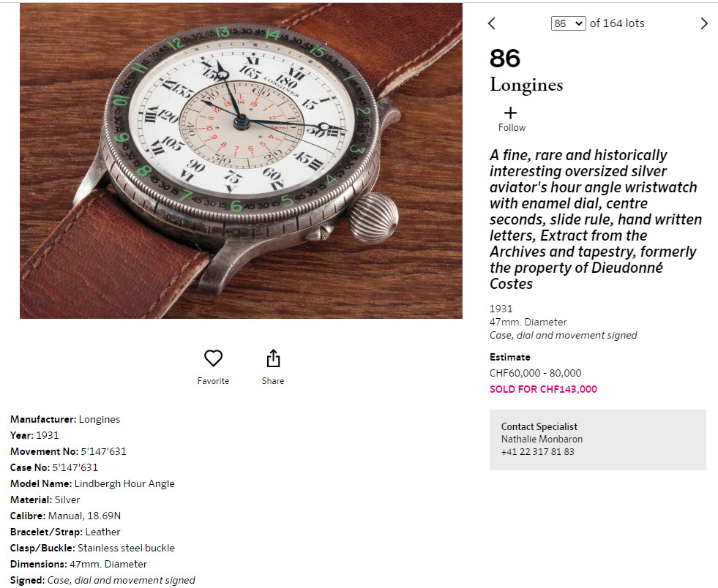Viewport: 718px width, 588px height.
Task: Click the heart Favorite icon
Action: 213,358
